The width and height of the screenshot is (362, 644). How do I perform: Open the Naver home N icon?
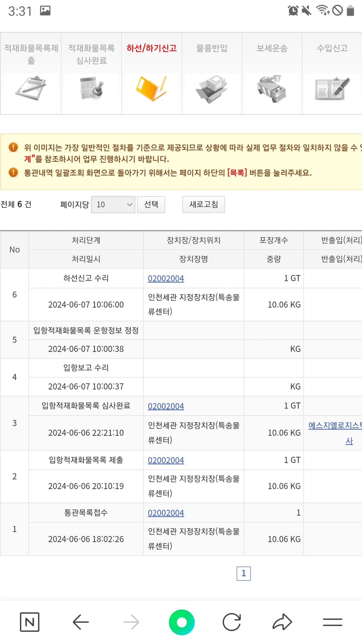(30, 622)
